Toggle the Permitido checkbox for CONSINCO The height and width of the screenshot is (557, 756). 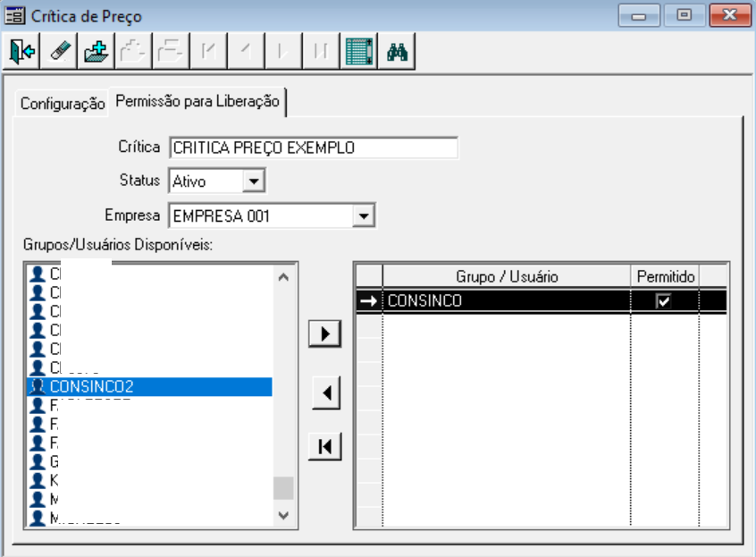pos(663,301)
